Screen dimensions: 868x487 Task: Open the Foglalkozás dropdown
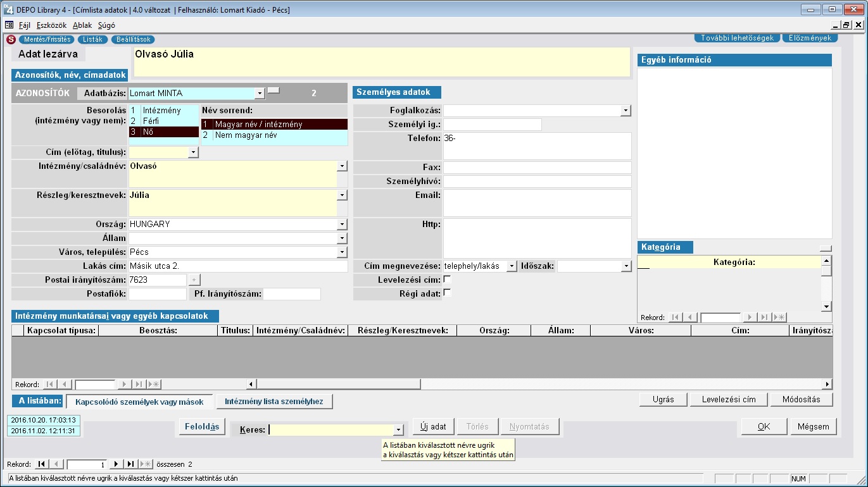tap(626, 111)
